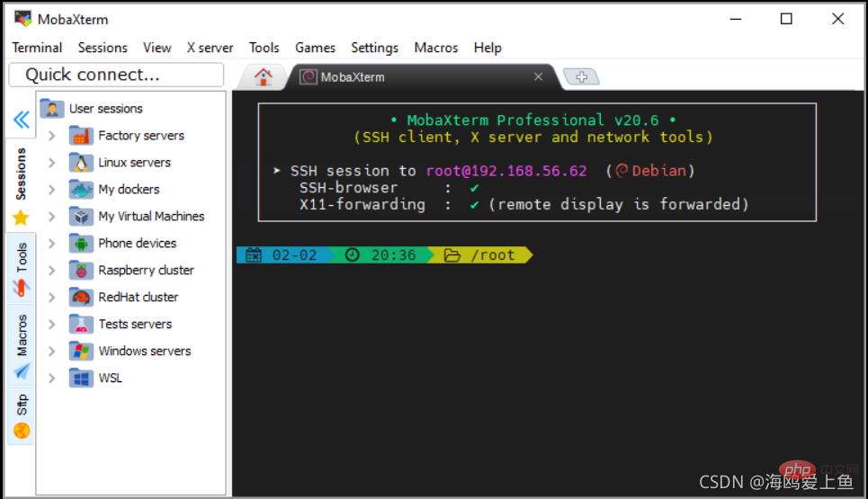The width and height of the screenshot is (868, 499).
Task: Open the Settings menu
Action: click(375, 48)
